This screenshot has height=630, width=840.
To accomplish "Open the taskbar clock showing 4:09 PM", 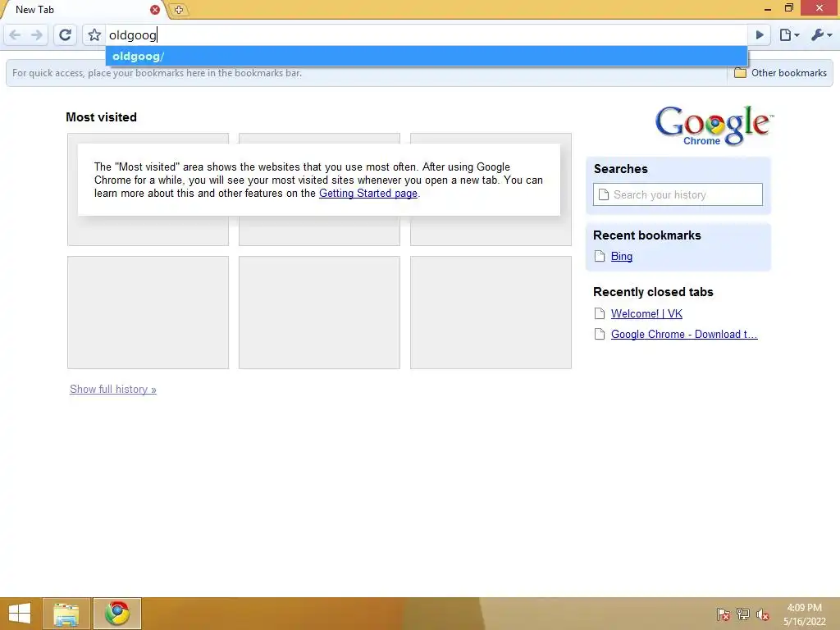I will coord(804,614).
